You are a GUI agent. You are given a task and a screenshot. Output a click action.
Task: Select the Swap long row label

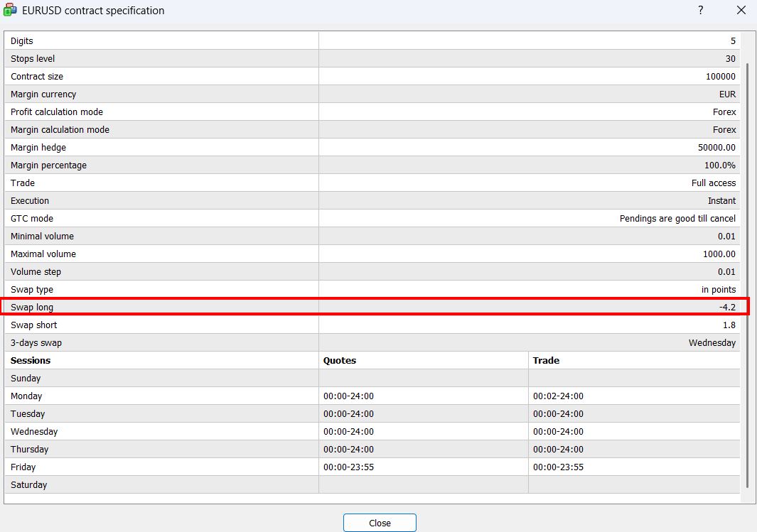coord(32,308)
